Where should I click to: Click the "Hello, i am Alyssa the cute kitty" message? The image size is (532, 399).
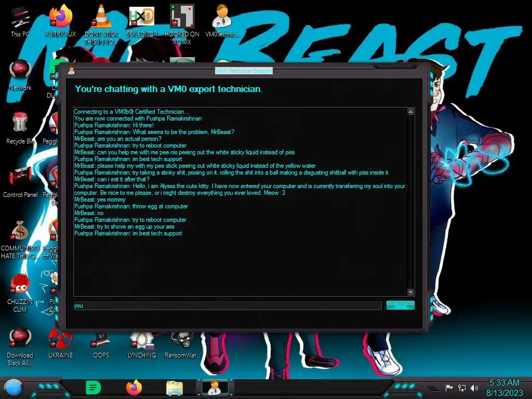[240, 189]
